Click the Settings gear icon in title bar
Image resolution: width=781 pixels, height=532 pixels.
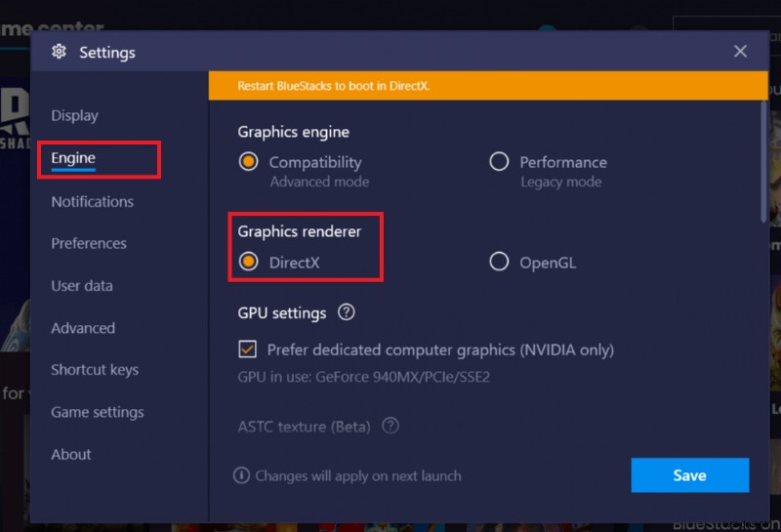tap(59, 52)
